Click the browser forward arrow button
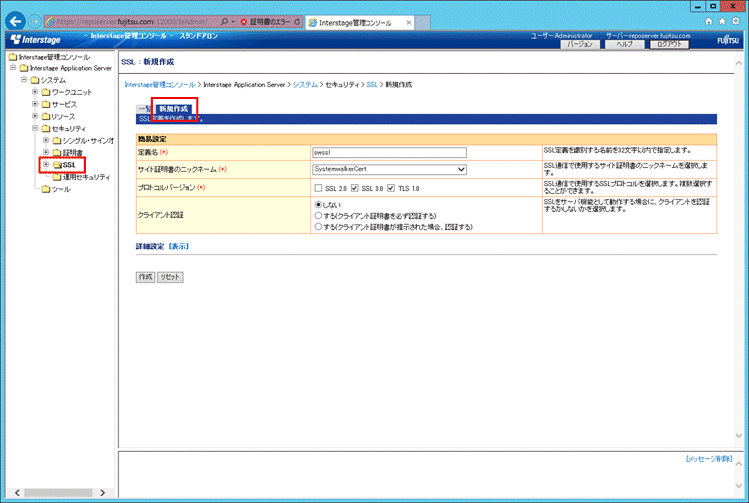The height and width of the screenshot is (503, 749). pyautogui.click(x=34, y=21)
